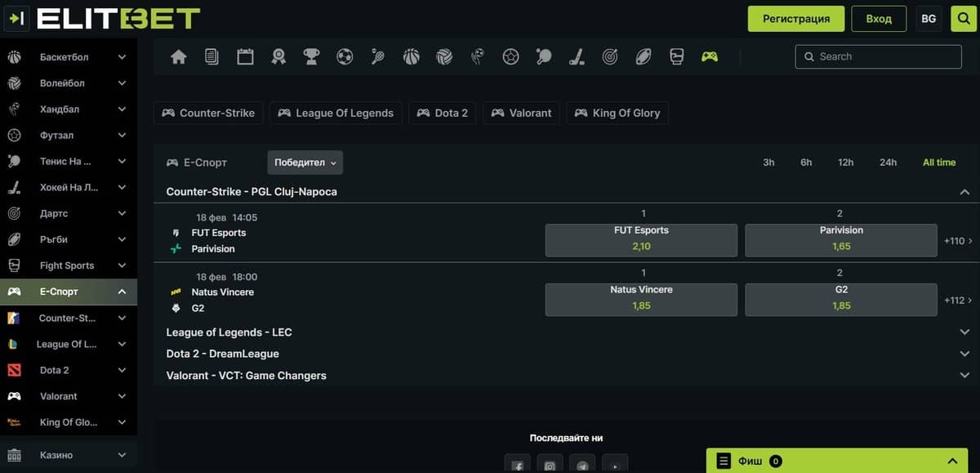Expand the Дартс sidebar chevron
This screenshot has height=473, width=980.
(122, 213)
